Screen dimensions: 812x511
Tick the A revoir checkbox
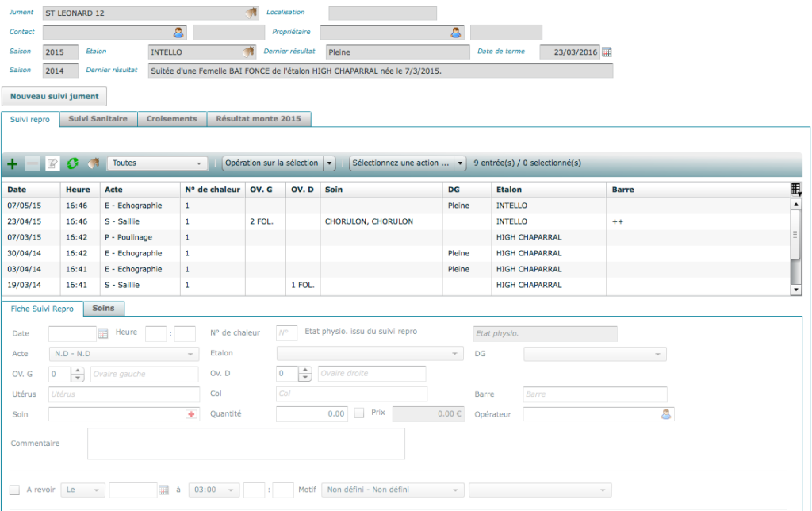point(14,490)
